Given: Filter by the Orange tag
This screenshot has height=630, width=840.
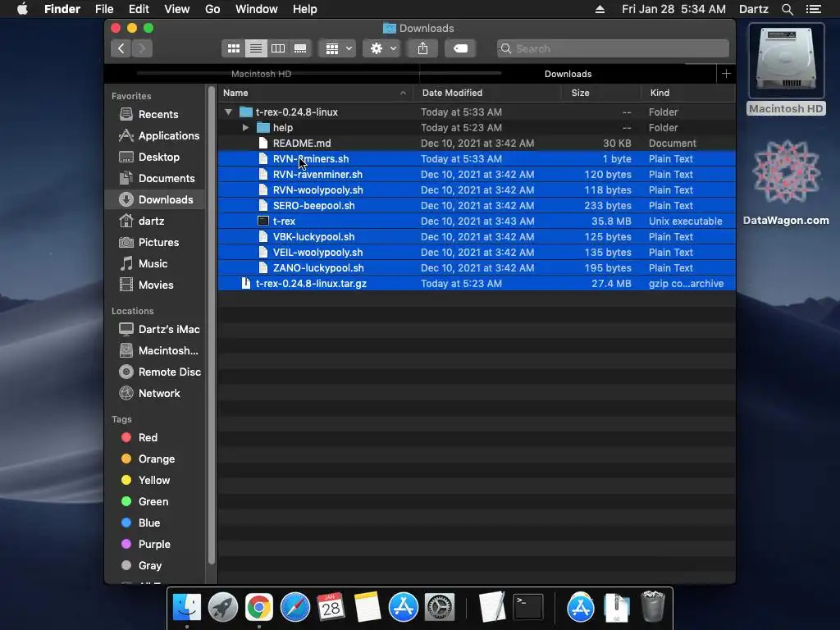Looking at the screenshot, I should 155,459.
